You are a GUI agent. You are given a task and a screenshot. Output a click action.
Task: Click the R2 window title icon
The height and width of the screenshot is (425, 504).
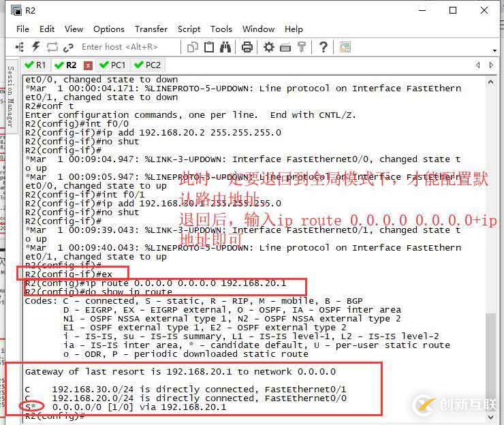tap(16, 11)
